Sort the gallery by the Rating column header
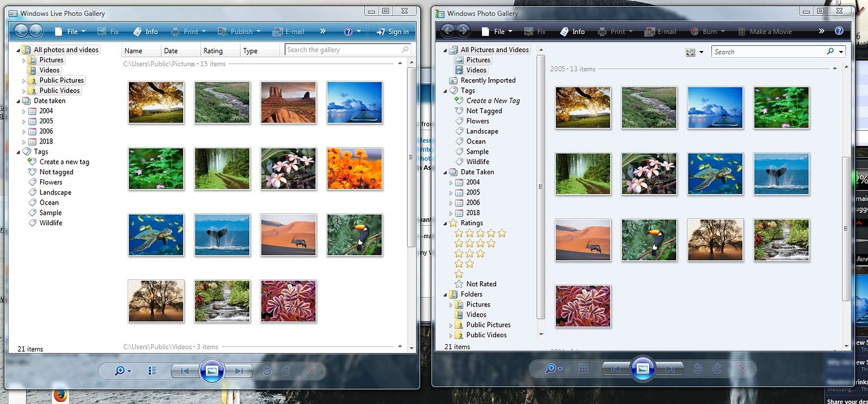868x404 pixels. pyautogui.click(x=216, y=50)
